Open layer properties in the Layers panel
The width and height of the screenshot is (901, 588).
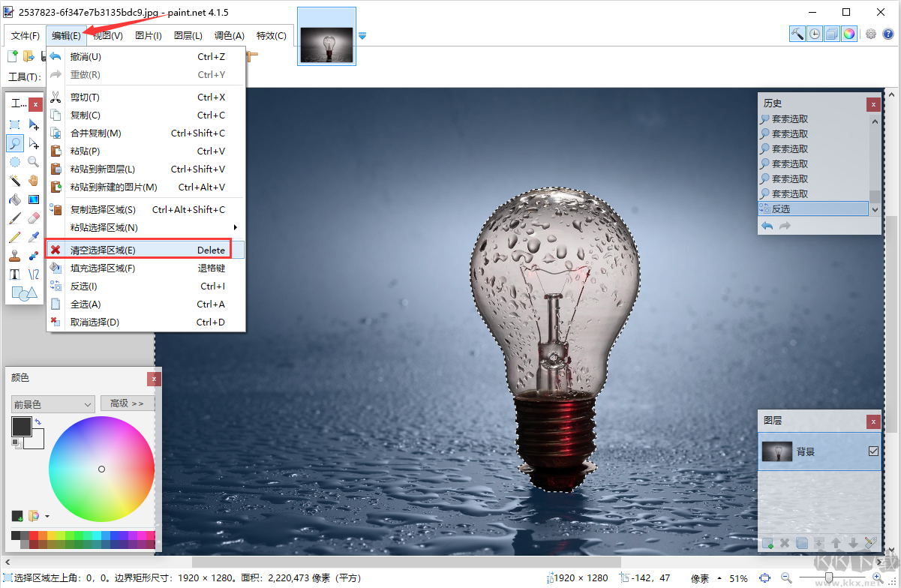[870, 543]
